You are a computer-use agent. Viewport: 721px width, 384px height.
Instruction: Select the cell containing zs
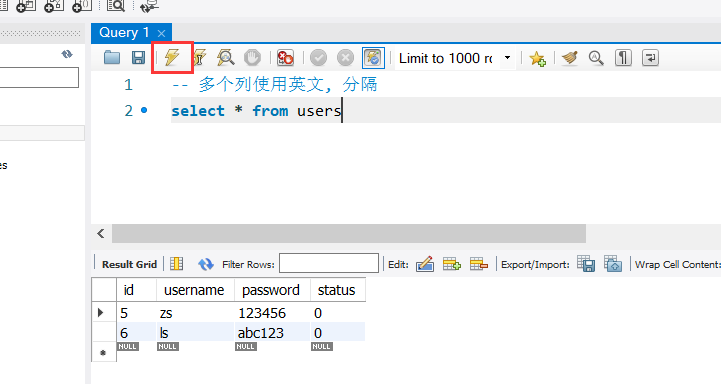[195, 313]
